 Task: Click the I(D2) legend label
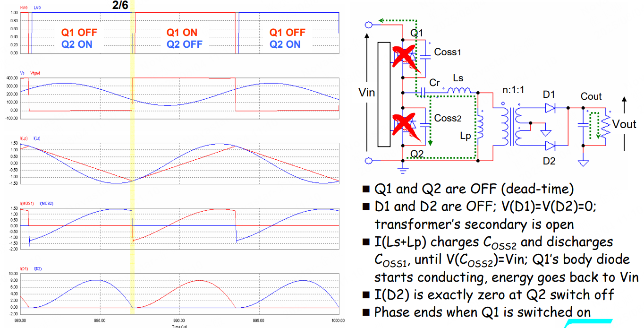coord(38,268)
